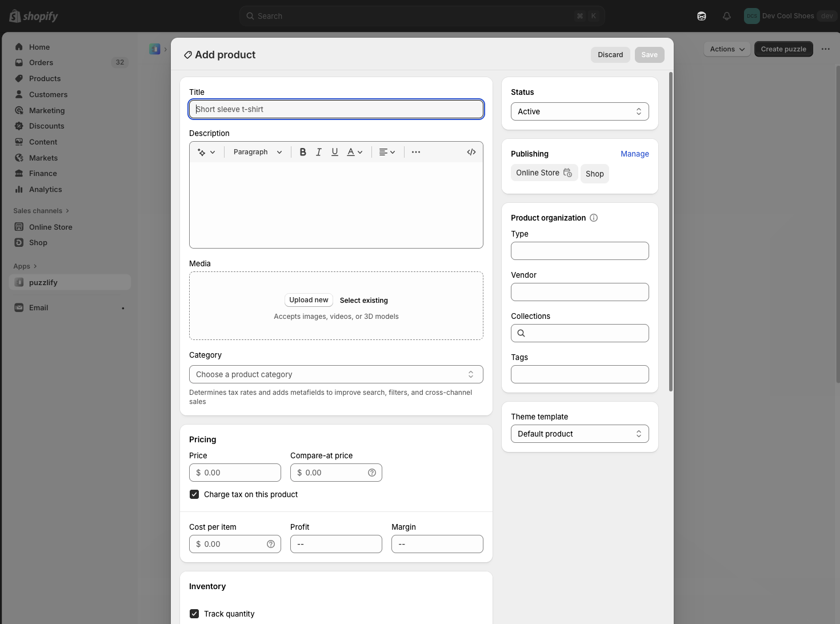
Task: Click the Select existing link
Action: pyautogui.click(x=364, y=301)
